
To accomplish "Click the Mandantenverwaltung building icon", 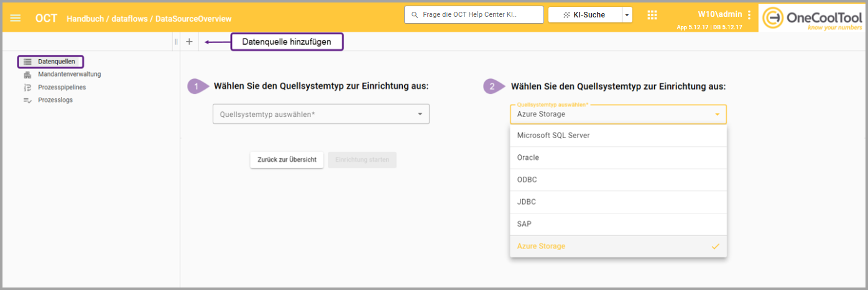I will (x=27, y=75).
